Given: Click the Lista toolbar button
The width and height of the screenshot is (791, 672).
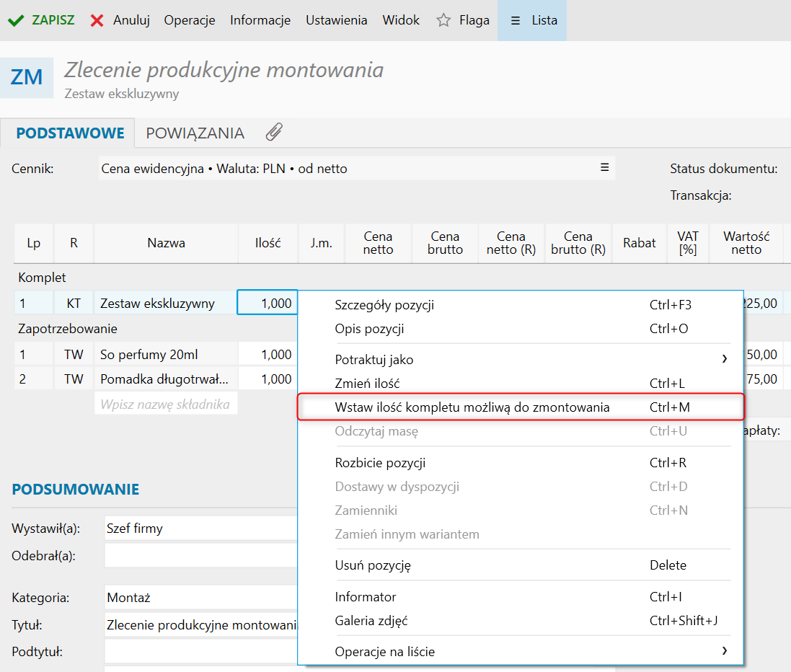Looking at the screenshot, I should 533,20.
